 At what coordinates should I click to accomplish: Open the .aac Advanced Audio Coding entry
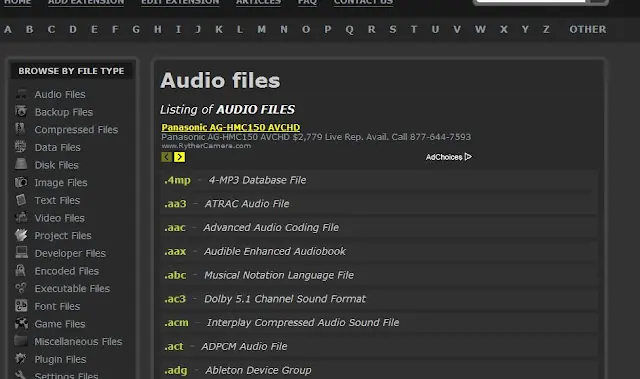coord(379,227)
